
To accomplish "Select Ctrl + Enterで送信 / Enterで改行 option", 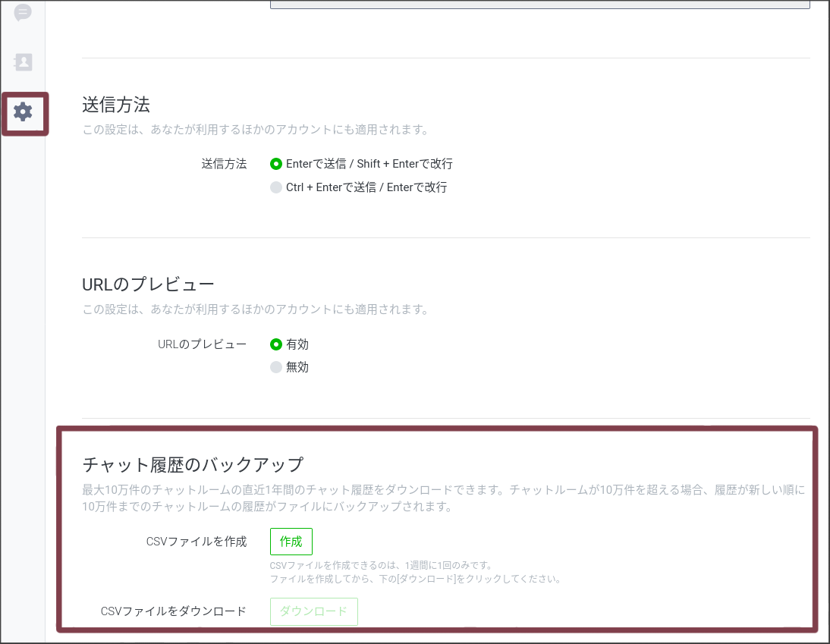I will coord(276,187).
